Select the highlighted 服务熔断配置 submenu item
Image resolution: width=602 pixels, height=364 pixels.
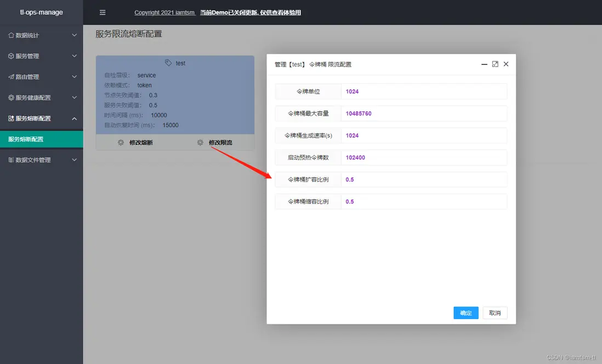coord(42,139)
